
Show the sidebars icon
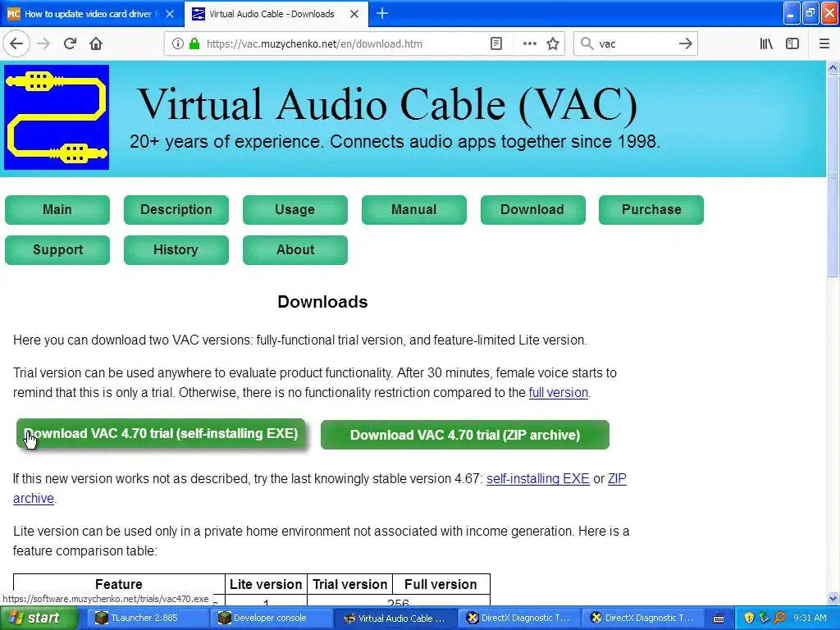[x=792, y=44]
